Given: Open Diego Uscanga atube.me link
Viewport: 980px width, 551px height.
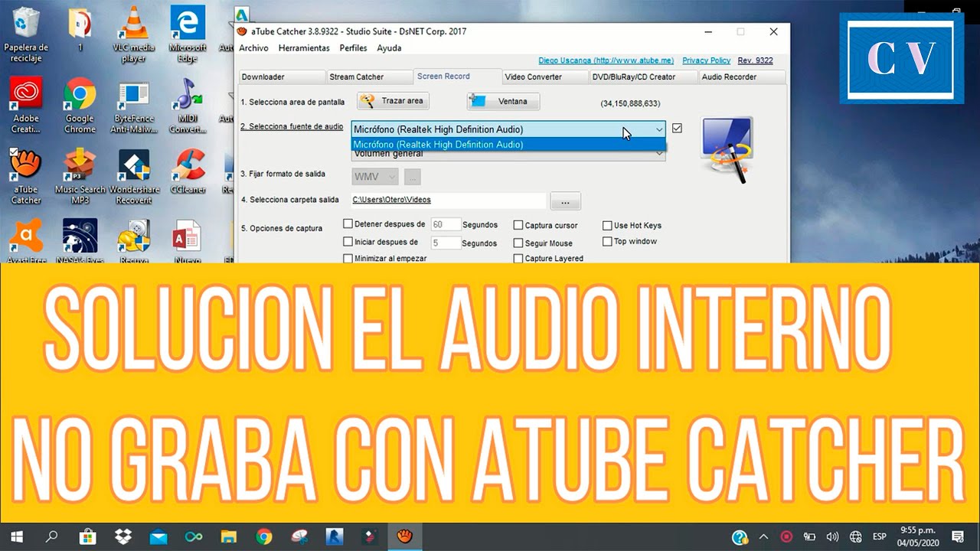Looking at the screenshot, I should coord(606,60).
